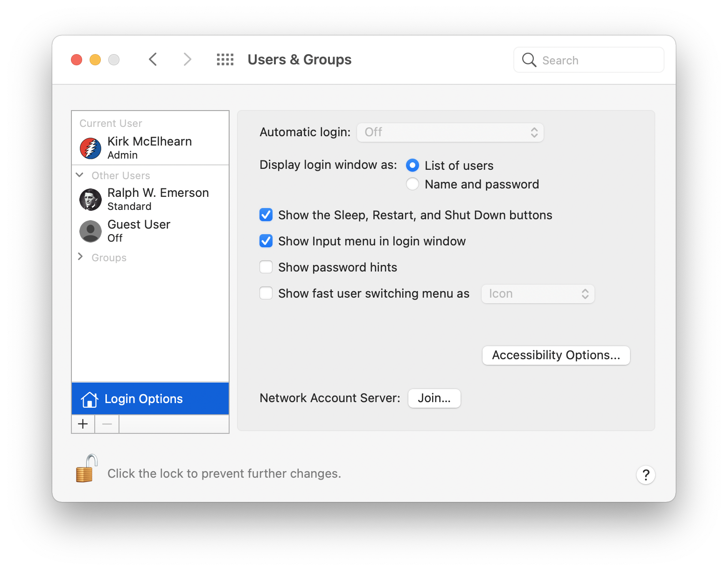Uncheck Show Input menu in login window

266,241
